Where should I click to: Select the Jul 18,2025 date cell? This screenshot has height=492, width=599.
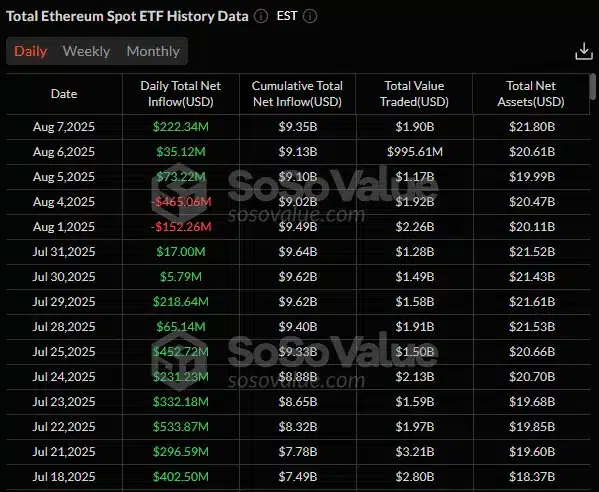click(x=64, y=477)
